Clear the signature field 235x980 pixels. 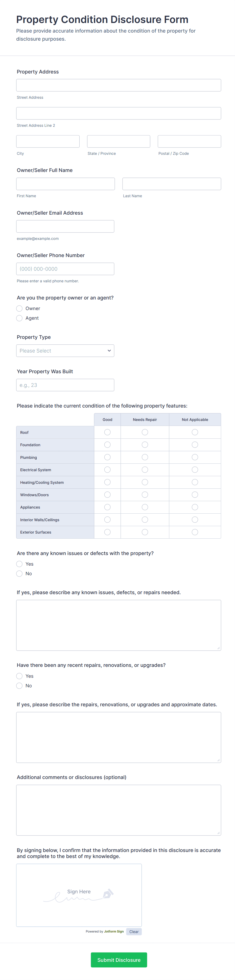pyautogui.click(x=134, y=932)
